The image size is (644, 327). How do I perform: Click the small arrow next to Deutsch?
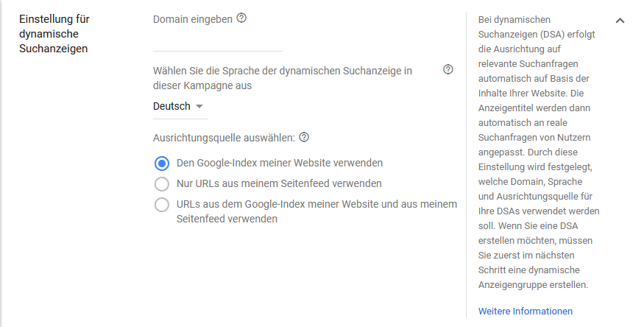coord(199,107)
